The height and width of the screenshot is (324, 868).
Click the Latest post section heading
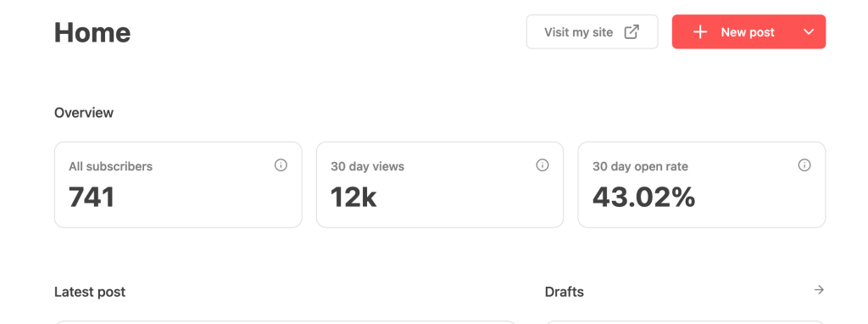pyautogui.click(x=90, y=292)
